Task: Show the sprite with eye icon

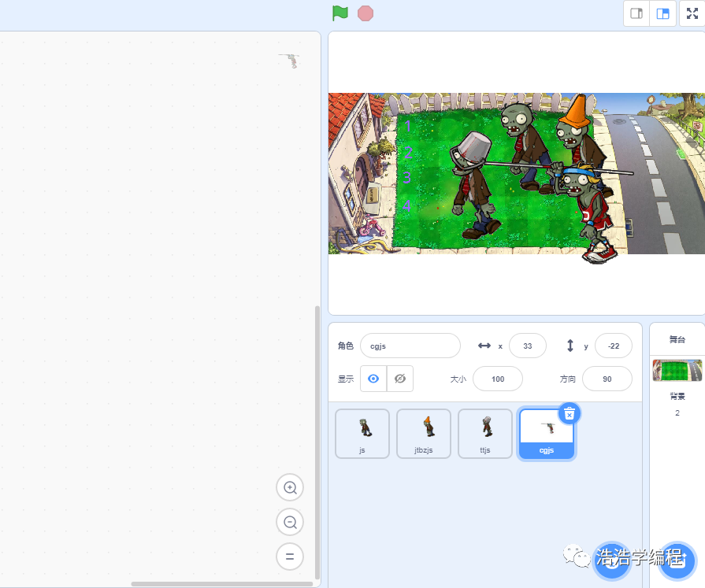Action: point(373,379)
